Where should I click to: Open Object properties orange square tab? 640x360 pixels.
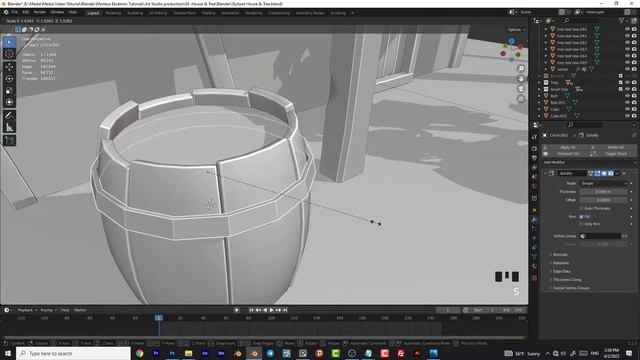pyautogui.click(x=534, y=210)
